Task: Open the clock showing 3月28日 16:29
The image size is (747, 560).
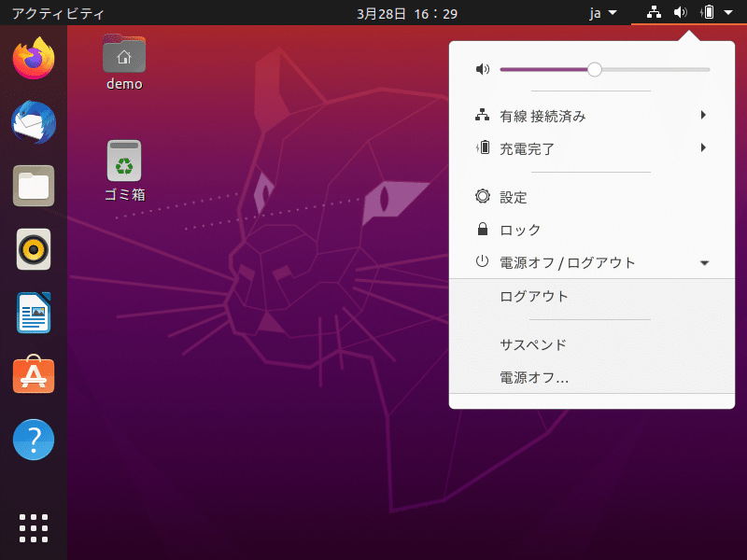Action: pyautogui.click(x=407, y=13)
